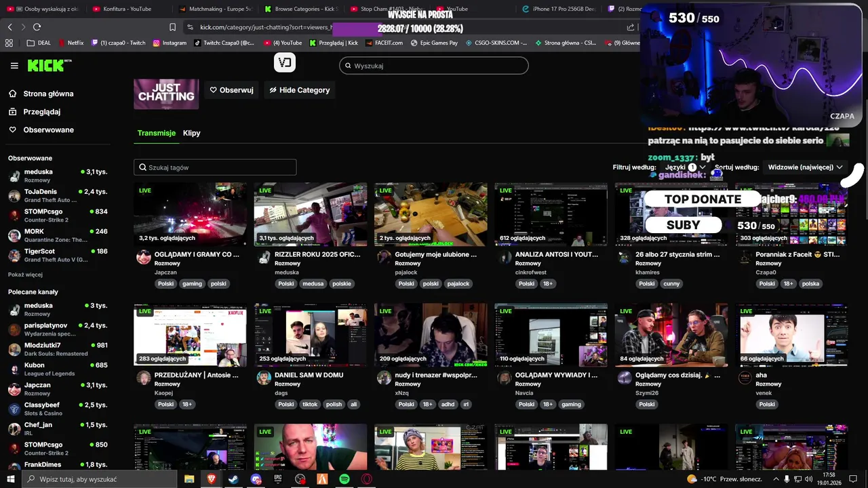Open Przeglądaj in the sidebar

[34, 112]
